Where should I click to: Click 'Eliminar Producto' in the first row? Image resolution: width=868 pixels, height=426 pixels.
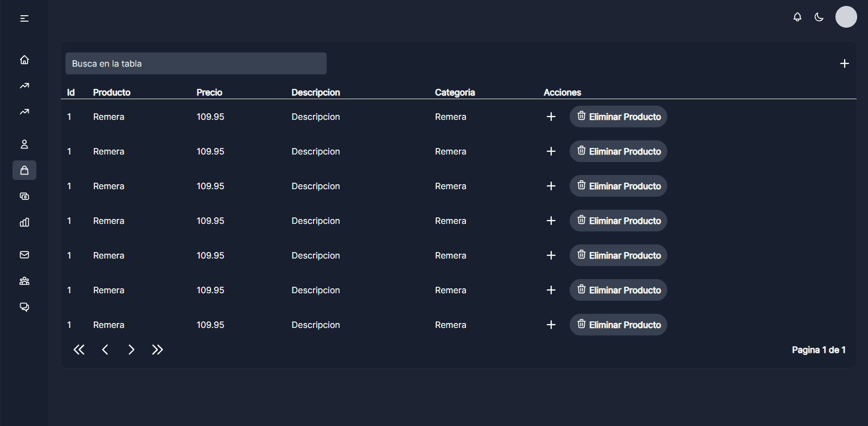coord(618,117)
